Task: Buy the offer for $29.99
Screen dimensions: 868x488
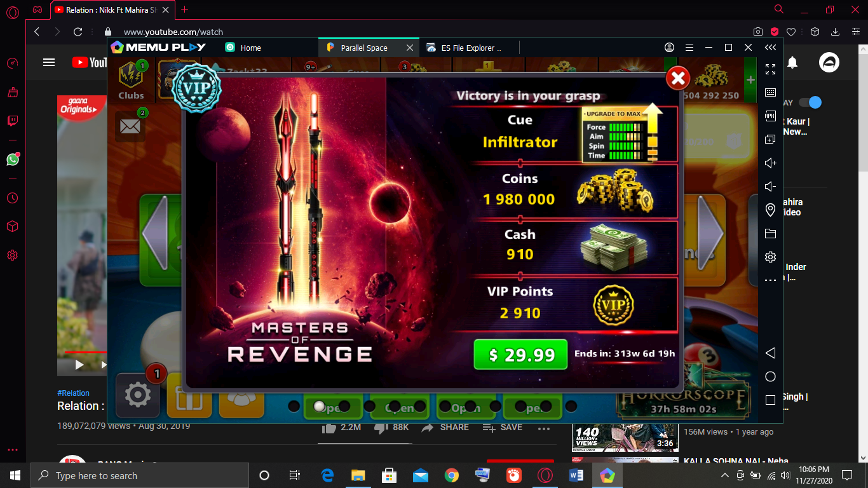Action: click(520, 355)
